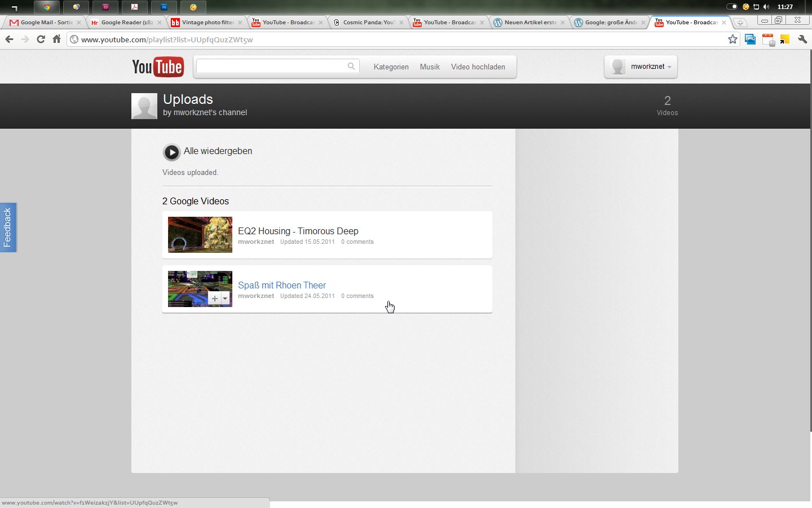This screenshot has width=812, height=508.
Task: Open the Spaß mit Rhoen Theer video
Action: coord(281,285)
